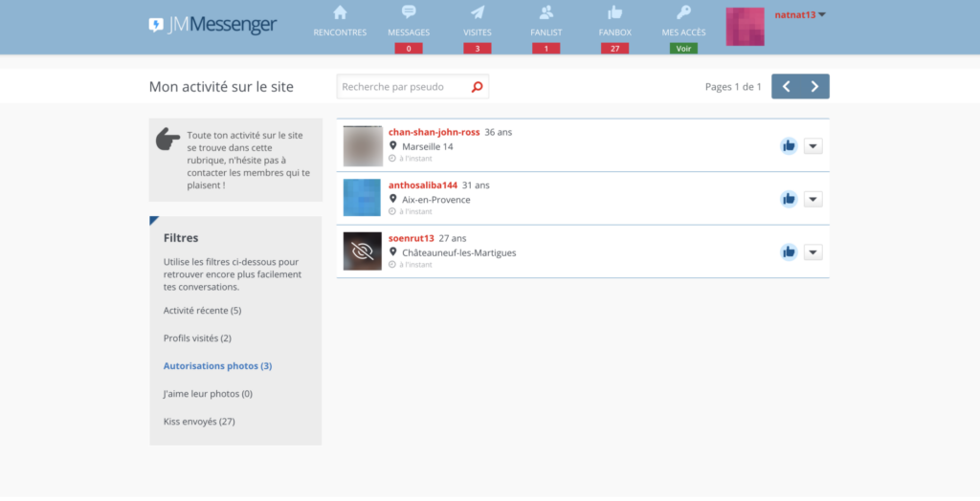
Task: Send kiss to soenrut13
Action: coord(789,252)
